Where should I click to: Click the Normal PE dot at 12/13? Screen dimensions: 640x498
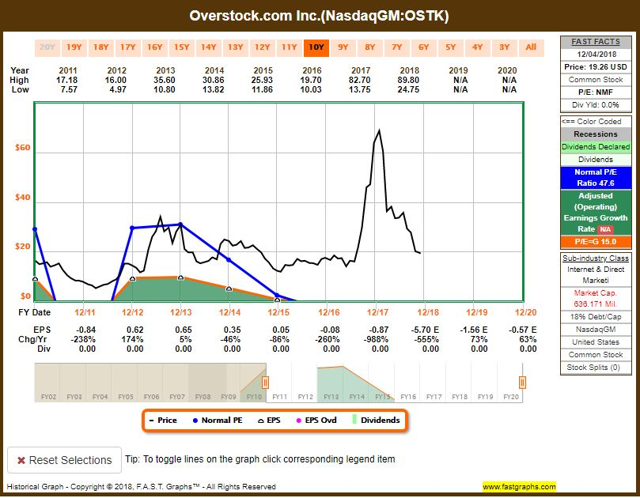click(x=180, y=224)
